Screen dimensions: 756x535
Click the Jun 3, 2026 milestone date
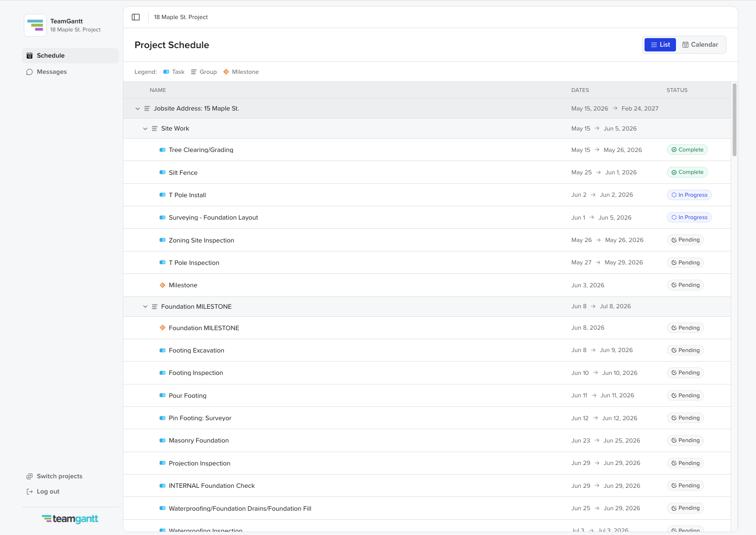(588, 285)
